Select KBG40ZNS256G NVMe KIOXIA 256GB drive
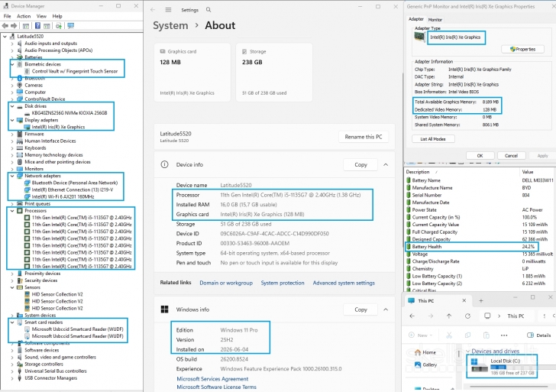The width and height of the screenshot is (556, 392). [69, 113]
